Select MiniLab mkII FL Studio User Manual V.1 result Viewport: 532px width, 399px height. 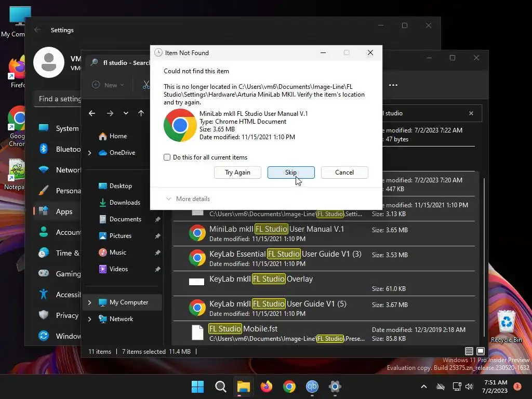pyautogui.click(x=324, y=233)
